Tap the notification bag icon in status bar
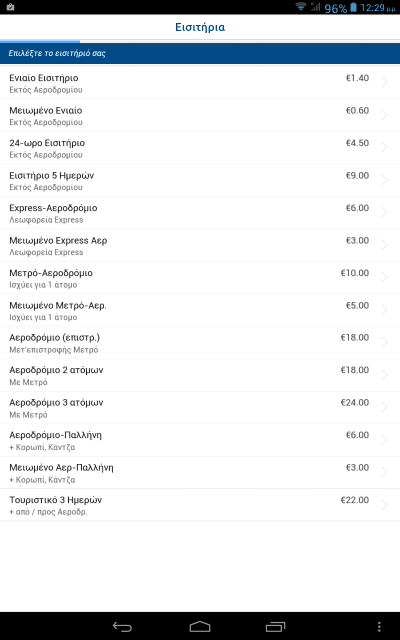The width and height of the screenshot is (400, 640). [x=11, y=7]
